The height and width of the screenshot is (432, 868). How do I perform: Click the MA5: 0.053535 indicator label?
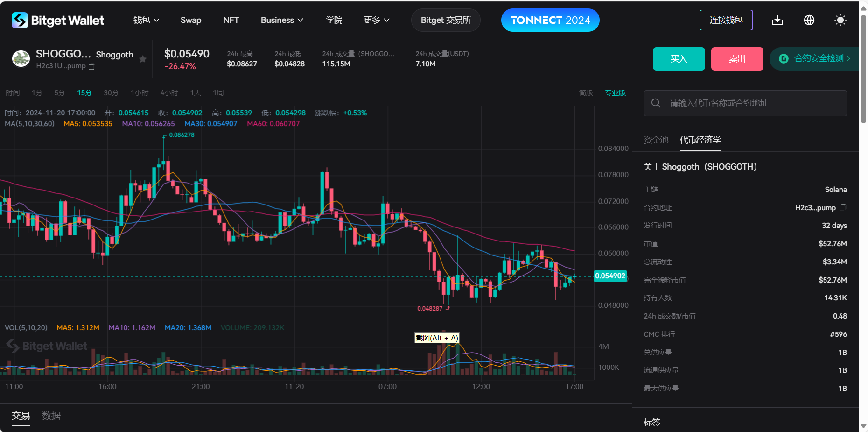(x=88, y=124)
